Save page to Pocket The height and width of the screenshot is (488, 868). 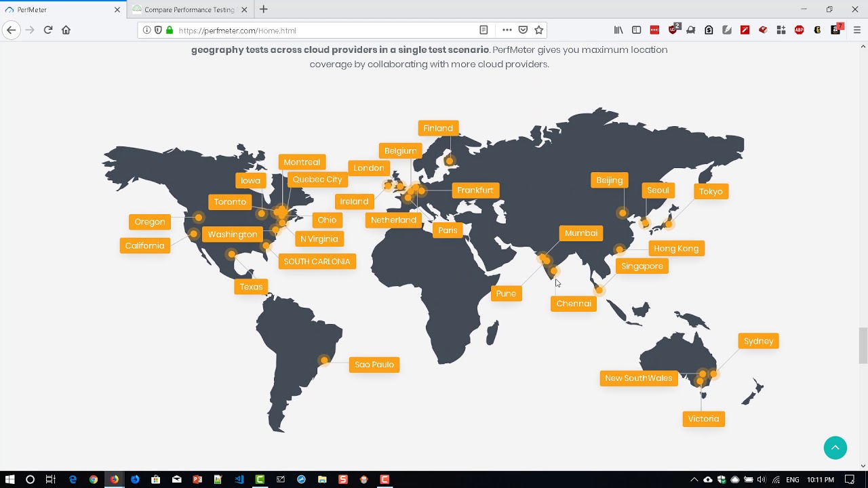tap(523, 30)
